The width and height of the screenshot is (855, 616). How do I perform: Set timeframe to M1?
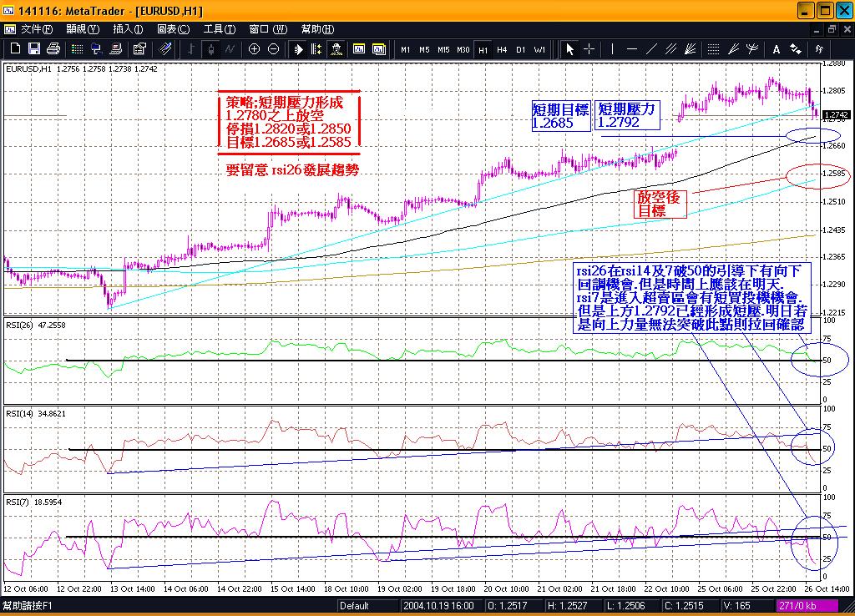tap(405, 49)
